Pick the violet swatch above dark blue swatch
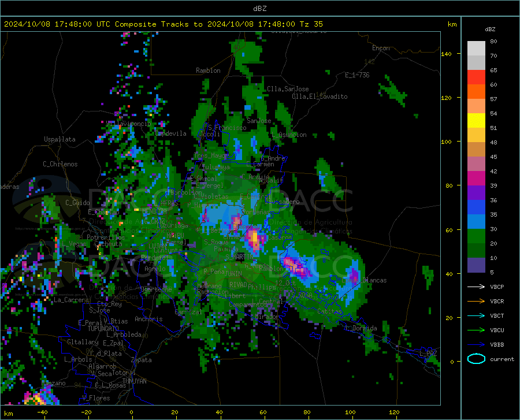The image size is (520, 420). [x=476, y=192]
